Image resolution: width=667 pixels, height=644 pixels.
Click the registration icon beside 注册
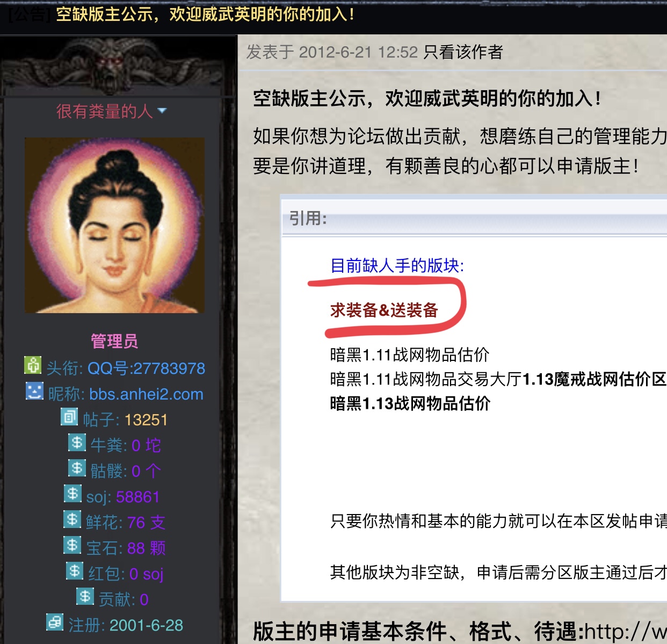click(x=55, y=623)
